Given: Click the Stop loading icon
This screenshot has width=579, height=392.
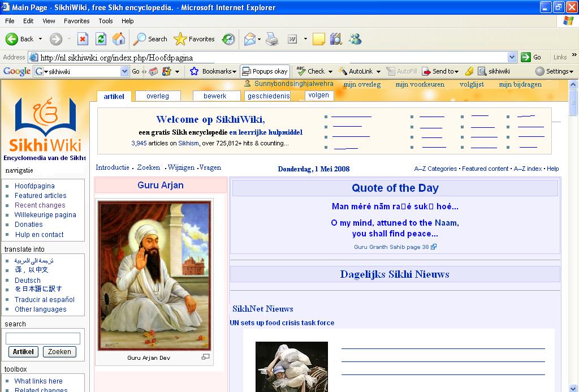Looking at the screenshot, I should (83, 39).
